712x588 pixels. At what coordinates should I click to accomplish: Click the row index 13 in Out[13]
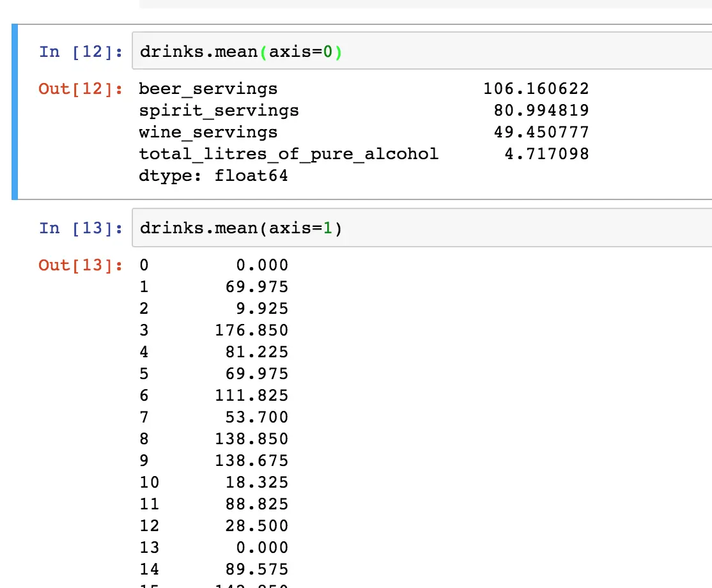pyautogui.click(x=150, y=548)
